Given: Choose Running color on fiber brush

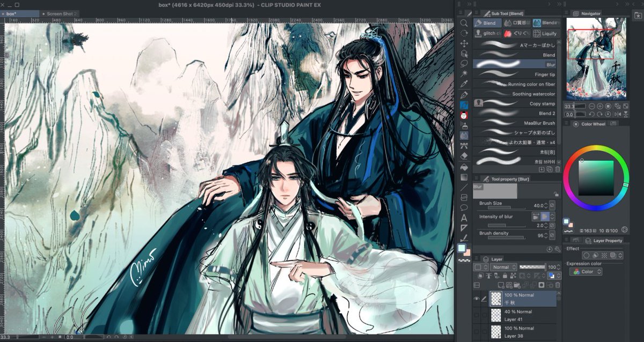Looking at the screenshot, I should 515,84.
